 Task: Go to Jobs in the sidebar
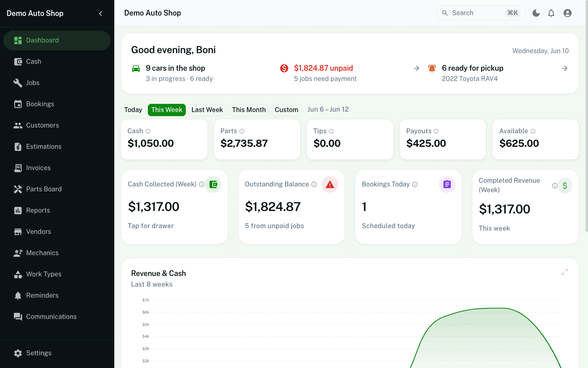[57, 83]
